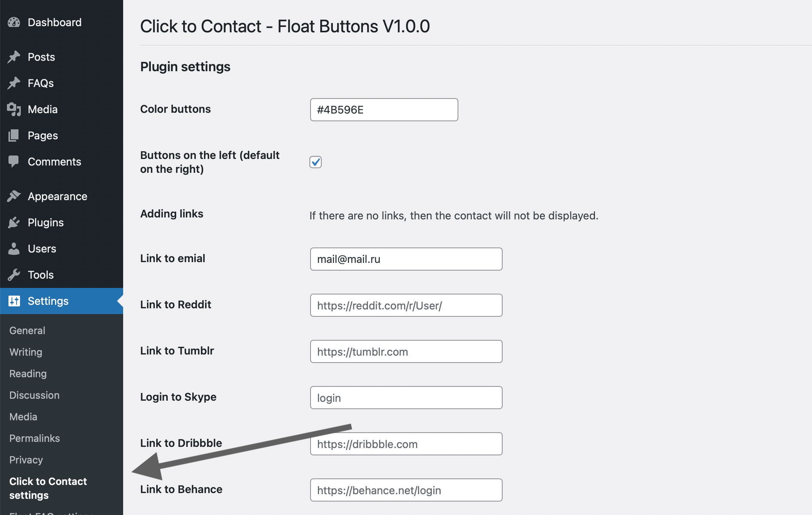Click the Login to Skype field
Screen dimensions: 812x515
(x=406, y=398)
